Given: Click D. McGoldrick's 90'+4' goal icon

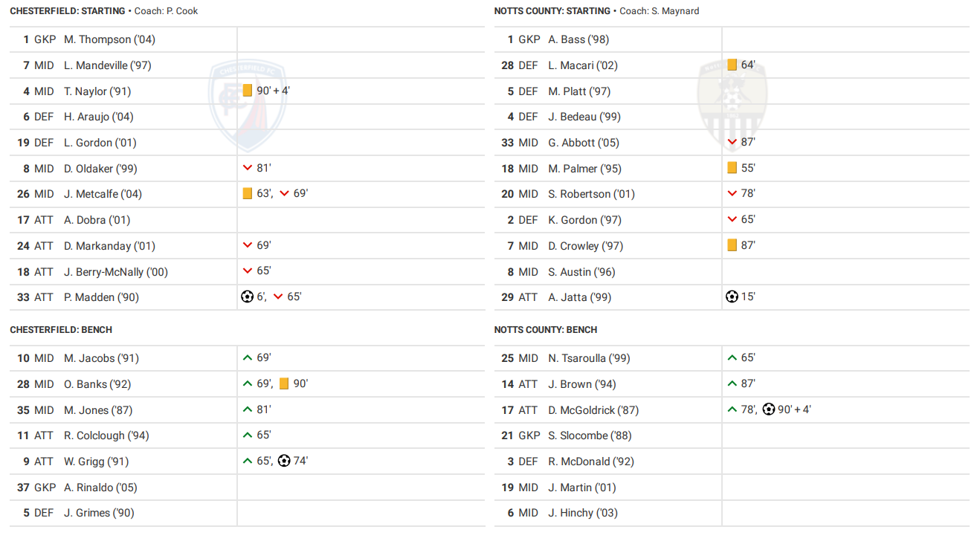Looking at the screenshot, I should [x=769, y=409].
